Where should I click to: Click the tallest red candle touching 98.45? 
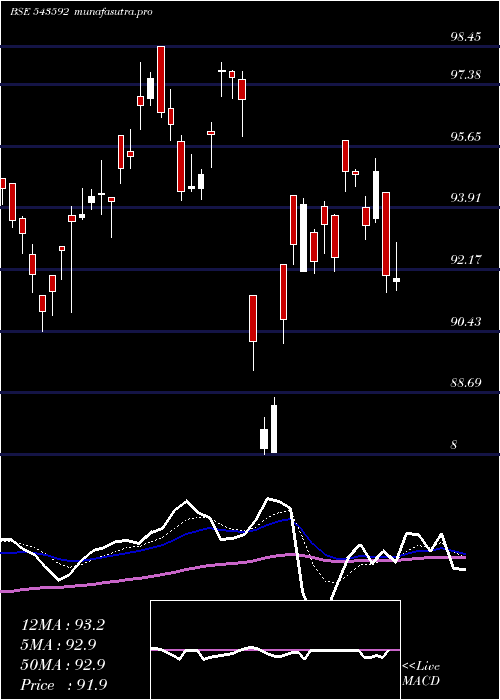click(x=161, y=79)
